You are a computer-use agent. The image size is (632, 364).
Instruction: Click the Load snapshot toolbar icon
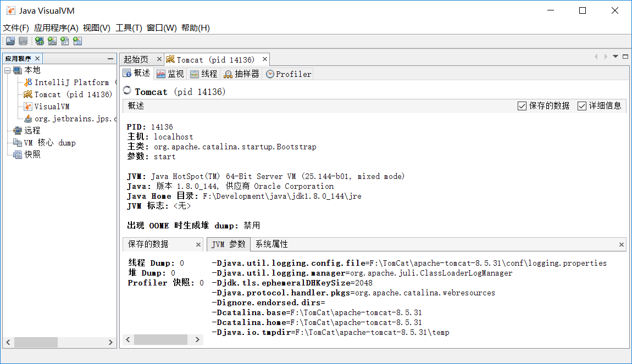[10, 41]
